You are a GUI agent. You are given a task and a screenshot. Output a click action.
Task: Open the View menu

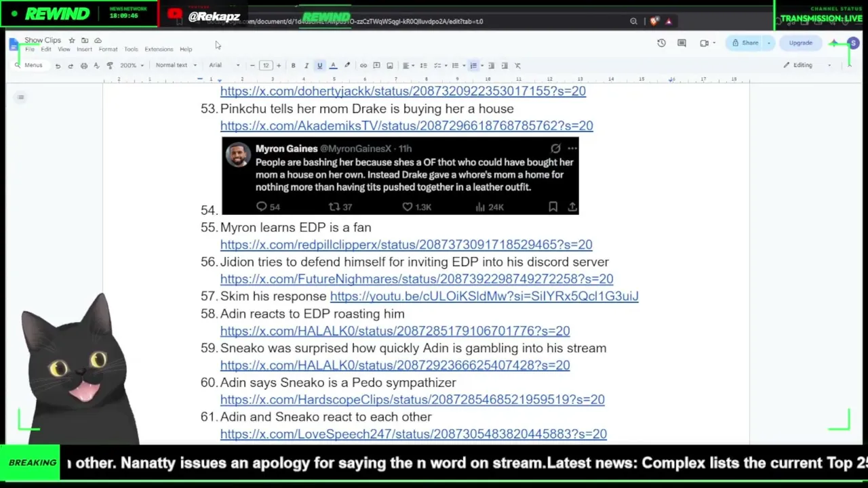point(64,49)
